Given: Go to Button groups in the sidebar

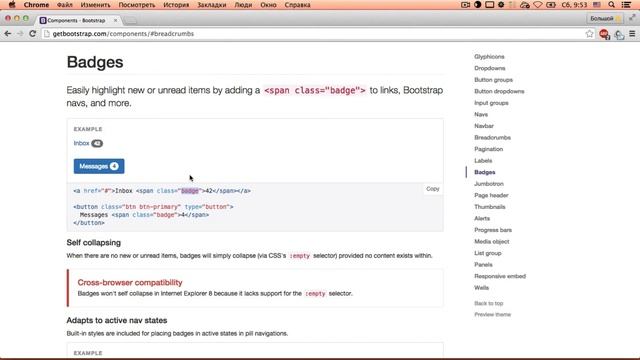Looking at the screenshot, I should [x=493, y=80].
